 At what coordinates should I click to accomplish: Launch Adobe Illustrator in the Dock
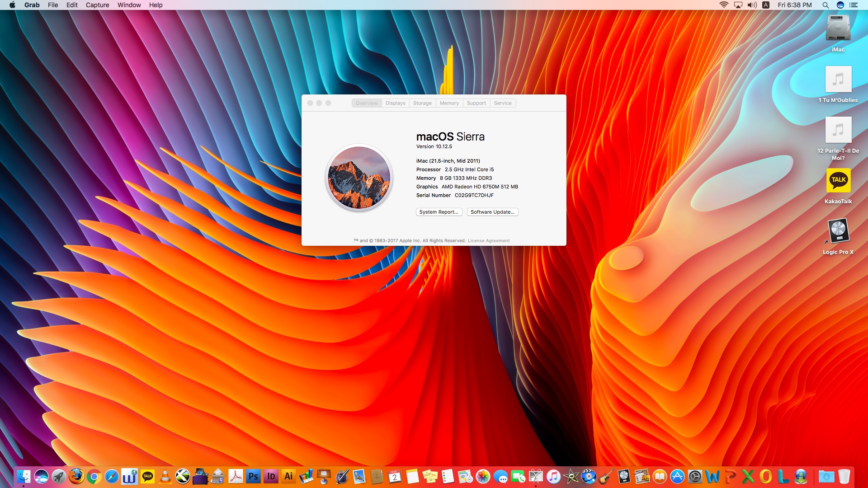click(x=288, y=476)
